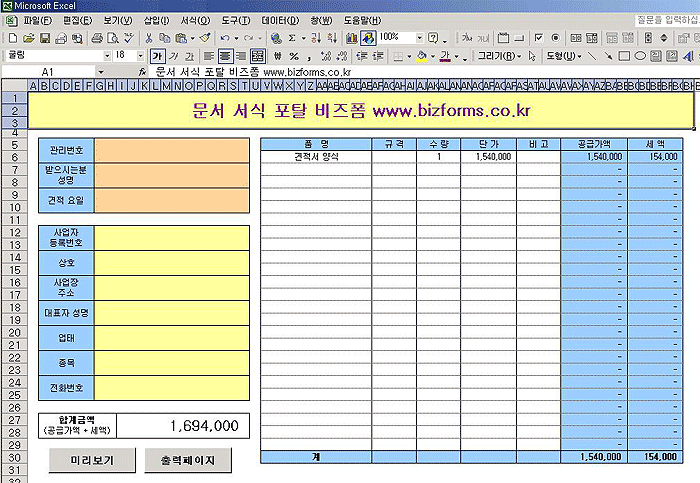Viewport: 700px width, 483px height.
Task: Click the checkbox form control icon
Action: 540,38
